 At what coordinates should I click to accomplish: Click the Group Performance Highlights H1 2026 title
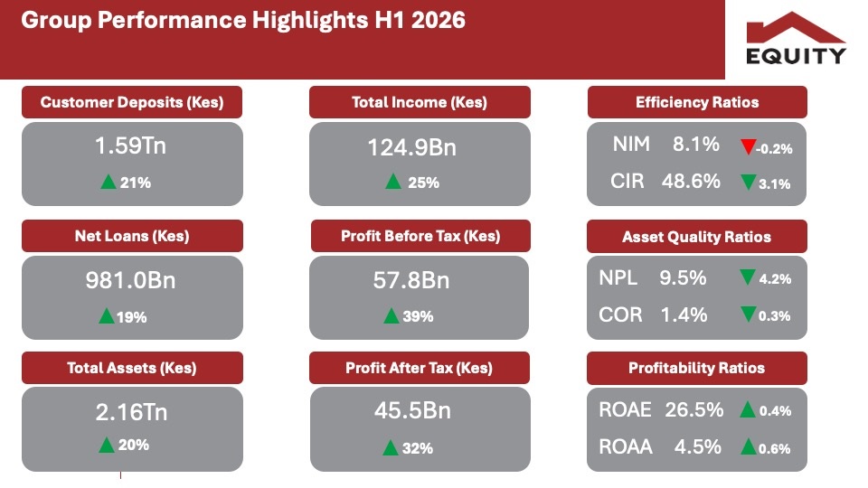click(243, 21)
